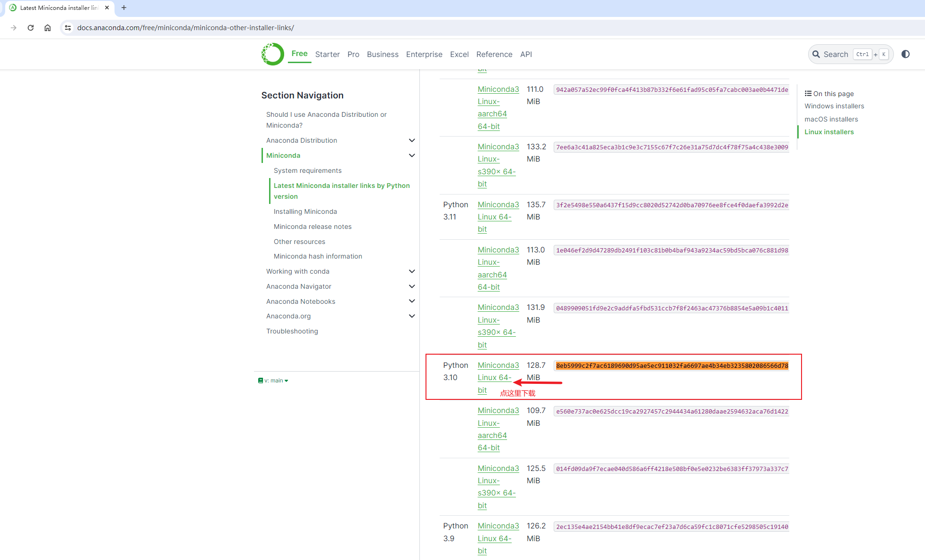925x560 pixels.
Task: Jump to macOS installers section
Action: (831, 119)
